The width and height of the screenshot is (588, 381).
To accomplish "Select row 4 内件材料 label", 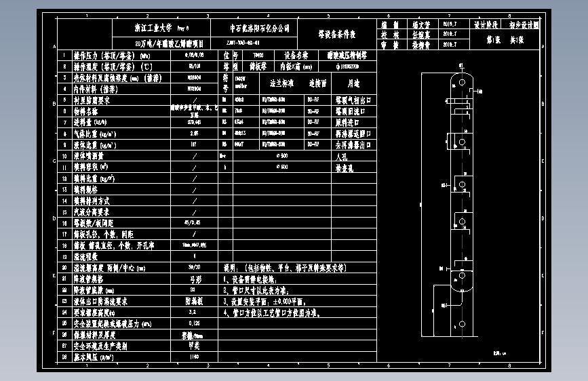I will pyautogui.click(x=95, y=89).
